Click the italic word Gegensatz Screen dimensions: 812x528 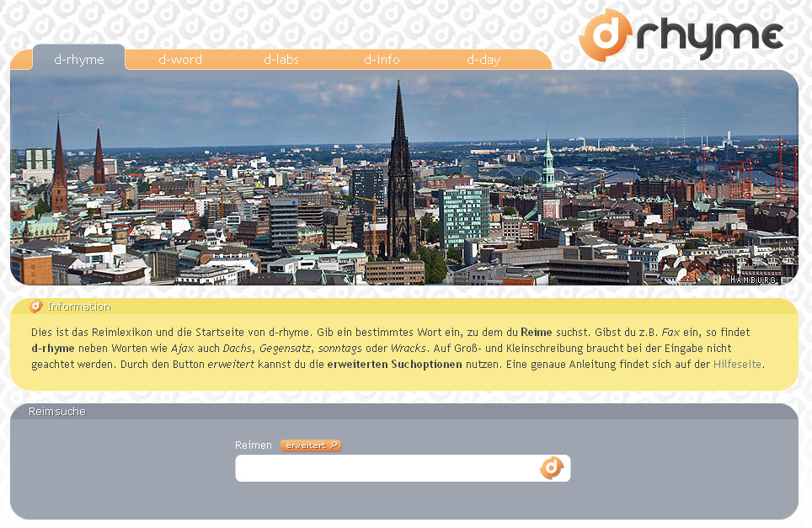[286, 349]
